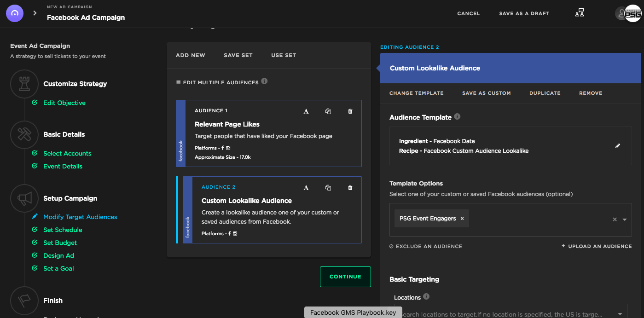Click Save As A Draft
Viewport: 644px width, 318px height.
(x=524, y=13)
